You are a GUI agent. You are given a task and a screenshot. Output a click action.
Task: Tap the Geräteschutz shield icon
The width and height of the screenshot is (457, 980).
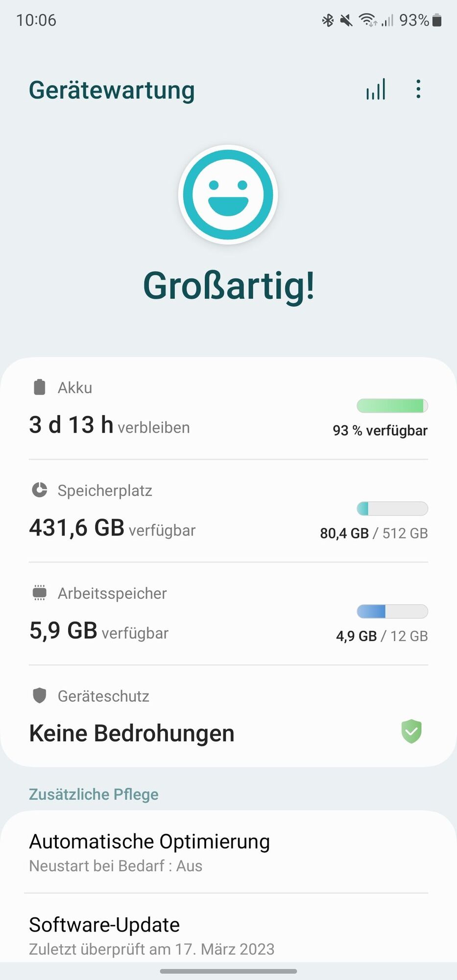click(x=39, y=695)
